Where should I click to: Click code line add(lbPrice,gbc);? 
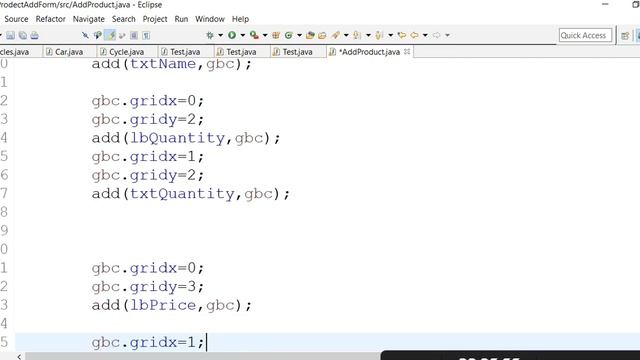coord(171,305)
